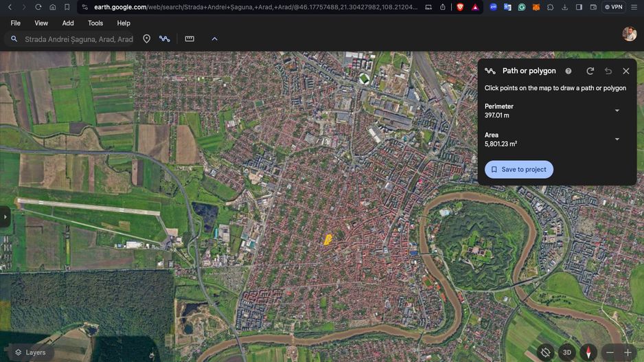Click the compass to reset north
Screen dimensions: 644x362
click(588, 352)
